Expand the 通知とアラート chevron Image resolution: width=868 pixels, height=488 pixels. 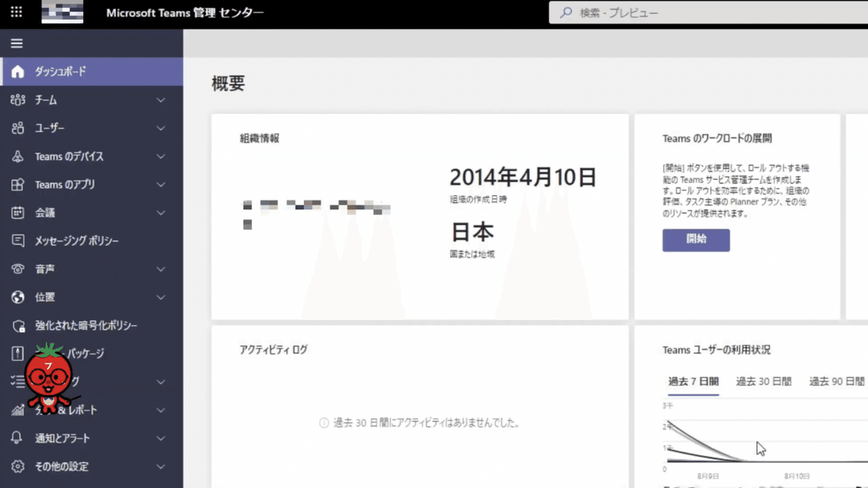(161, 438)
